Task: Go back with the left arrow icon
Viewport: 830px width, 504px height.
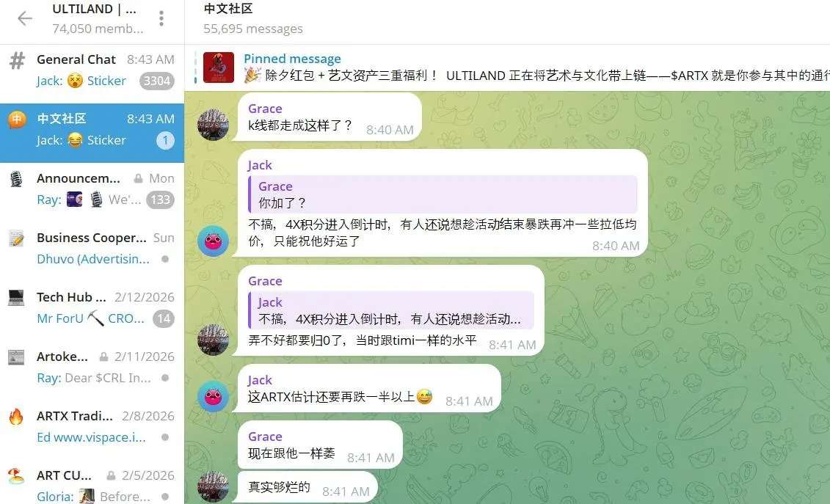Action: 24,18
